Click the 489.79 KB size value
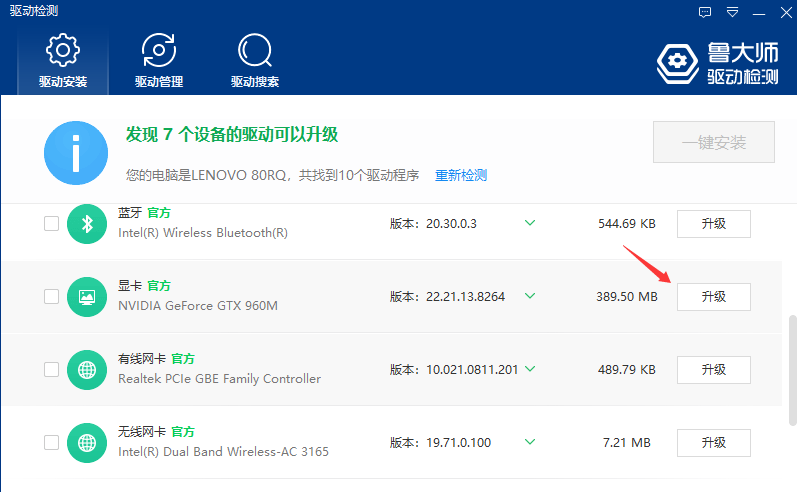Viewport: 797px width, 492px height. point(627,370)
